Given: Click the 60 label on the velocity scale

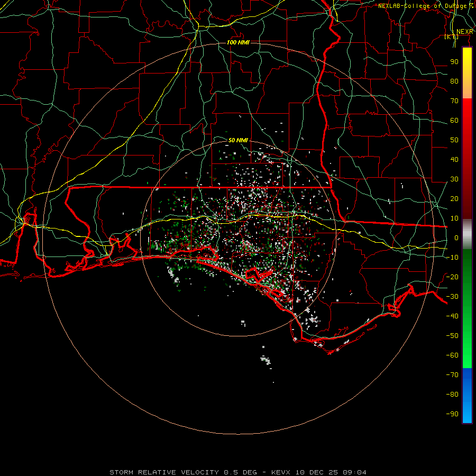Looking at the screenshot, I should 454,121.
